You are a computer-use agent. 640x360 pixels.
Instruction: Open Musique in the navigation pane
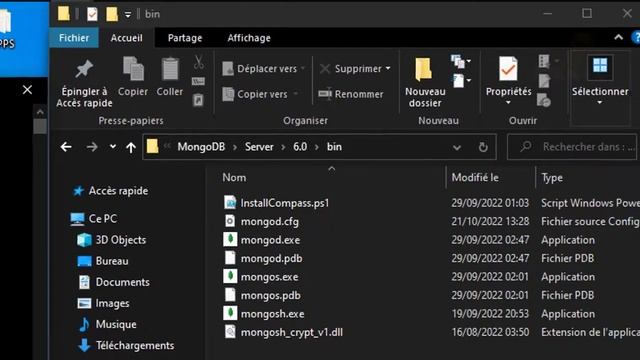pos(107,324)
